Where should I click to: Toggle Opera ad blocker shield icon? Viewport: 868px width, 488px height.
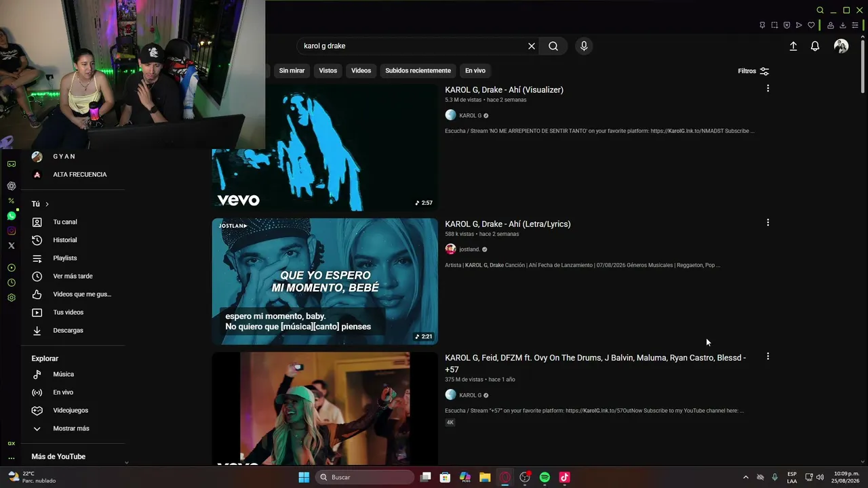click(x=787, y=25)
